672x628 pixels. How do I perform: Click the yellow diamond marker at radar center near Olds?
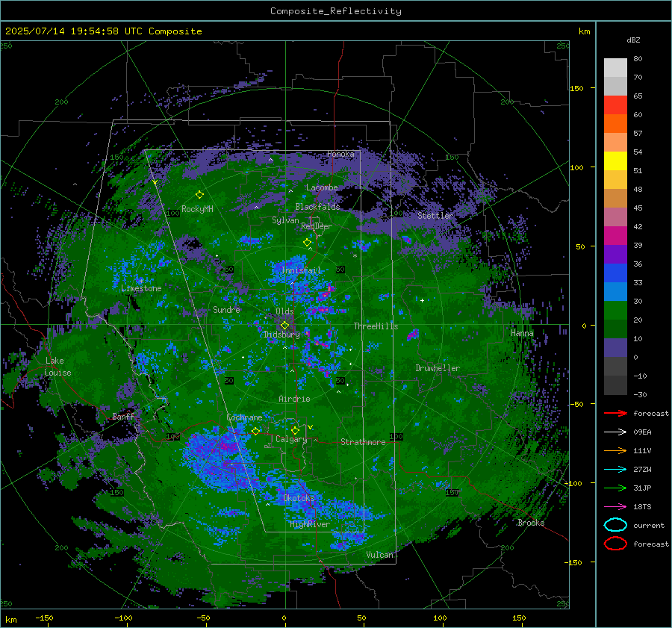pos(284,326)
